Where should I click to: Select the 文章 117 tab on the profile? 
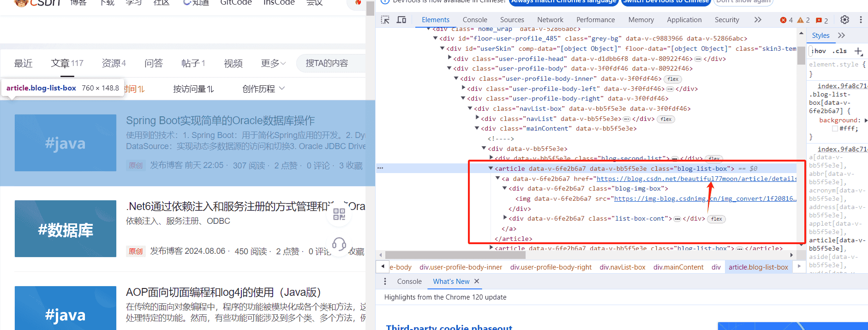click(x=67, y=63)
